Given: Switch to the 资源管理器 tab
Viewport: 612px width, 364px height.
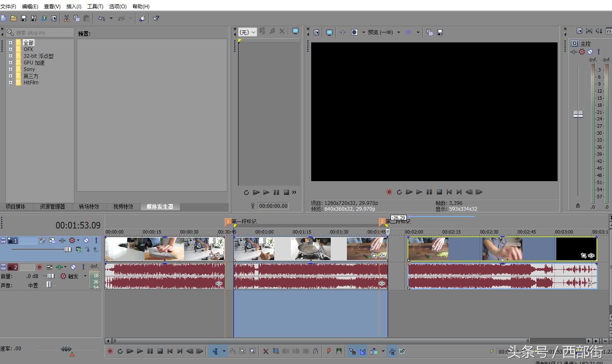Looking at the screenshot, I should (52, 207).
